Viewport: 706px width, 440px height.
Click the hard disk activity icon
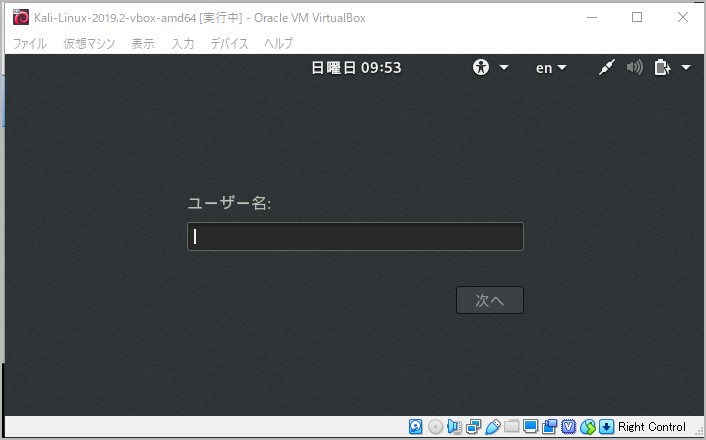[416, 426]
